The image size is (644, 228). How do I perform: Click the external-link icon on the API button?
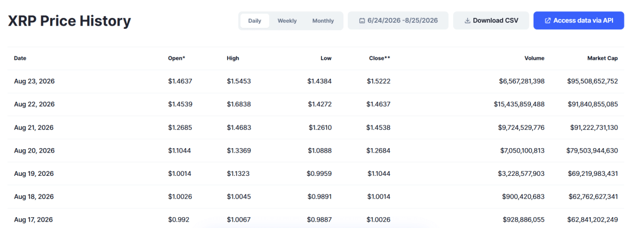tap(547, 21)
